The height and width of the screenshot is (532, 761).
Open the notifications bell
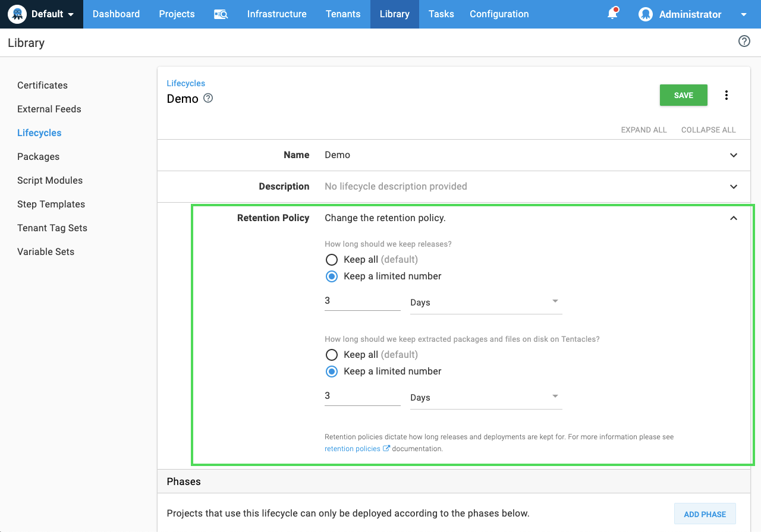[612, 14]
